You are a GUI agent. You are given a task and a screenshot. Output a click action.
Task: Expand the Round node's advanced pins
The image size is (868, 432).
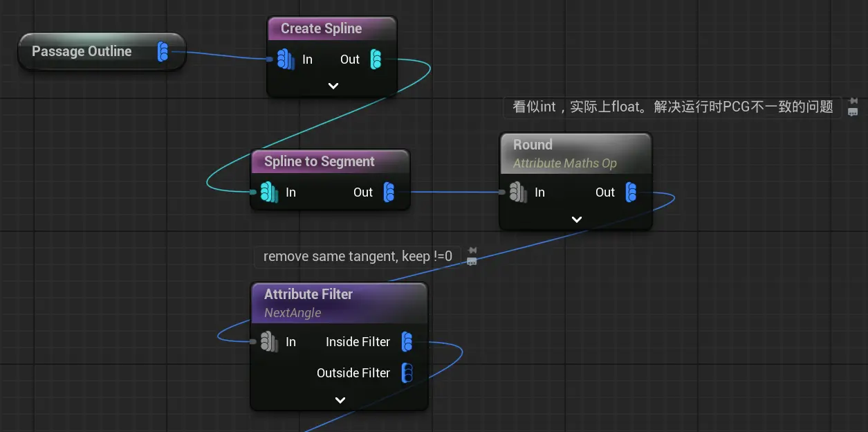coord(576,219)
